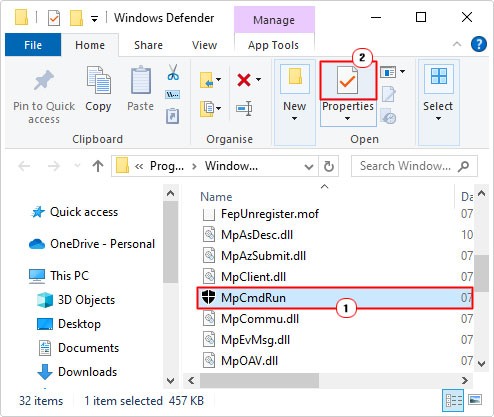The image size is (494, 417).
Task: Open Customize Quick Access Toolbar dropdown
Action: coord(95,19)
